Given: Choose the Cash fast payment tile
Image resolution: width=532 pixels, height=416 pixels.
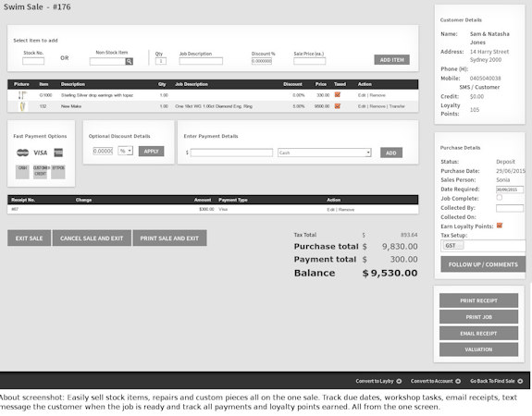Looking at the screenshot, I should pyautogui.click(x=22, y=172).
